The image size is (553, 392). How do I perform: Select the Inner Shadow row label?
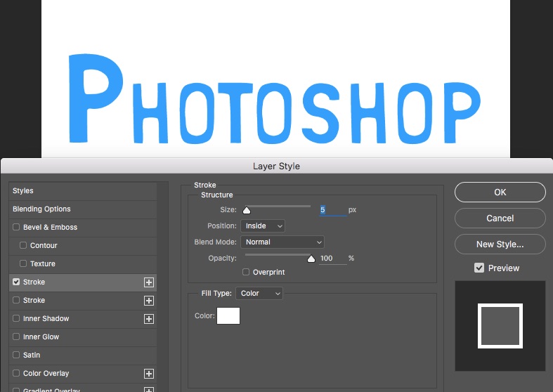coord(46,319)
